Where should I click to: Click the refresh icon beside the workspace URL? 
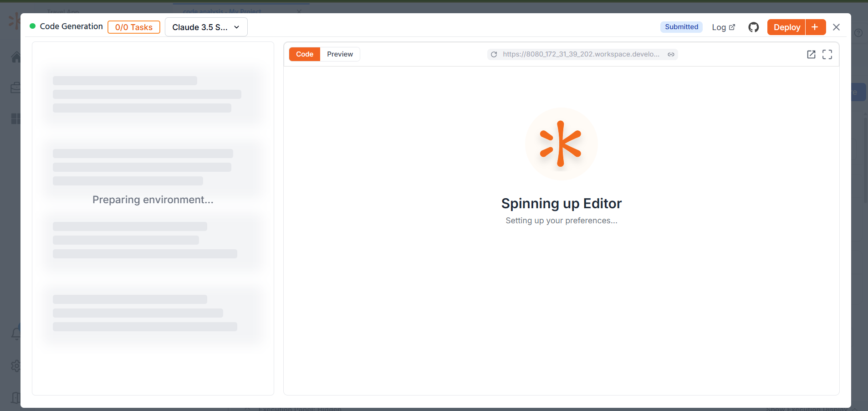pos(494,54)
